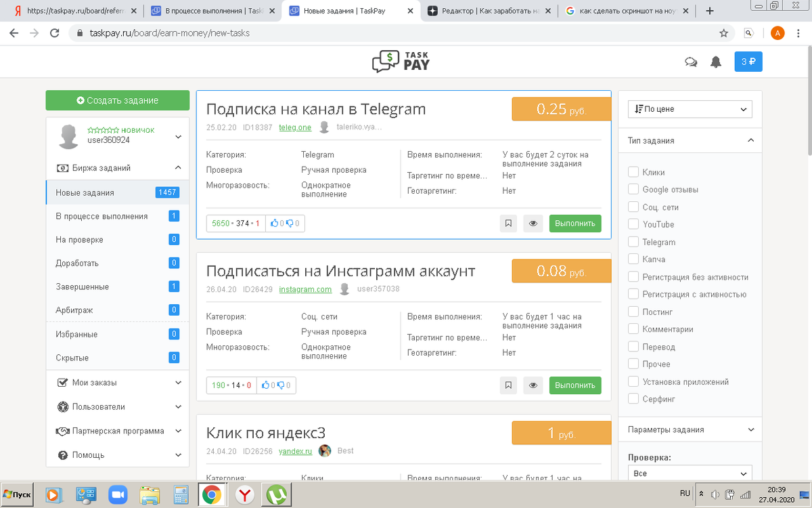Click the browser back arrow
The width and height of the screenshot is (812, 508).
[15, 33]
